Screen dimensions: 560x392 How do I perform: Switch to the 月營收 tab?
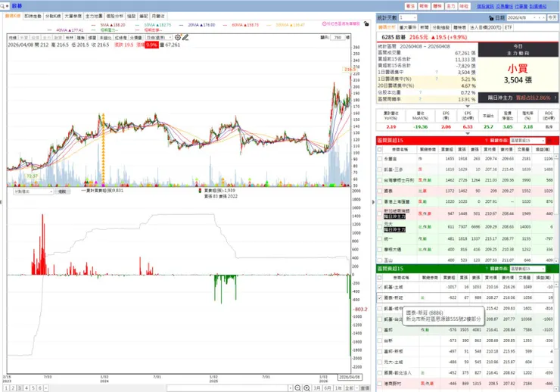(x=158, y=16)
